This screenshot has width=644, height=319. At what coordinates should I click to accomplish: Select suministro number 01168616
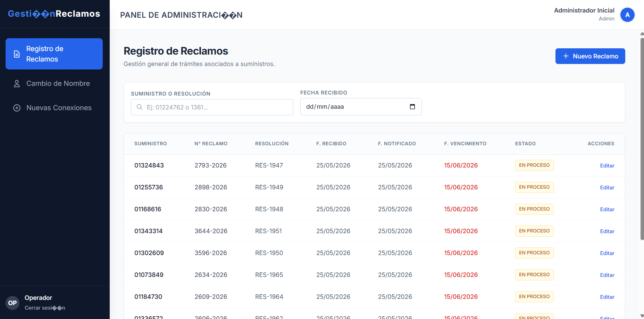[x=148, y=209]
